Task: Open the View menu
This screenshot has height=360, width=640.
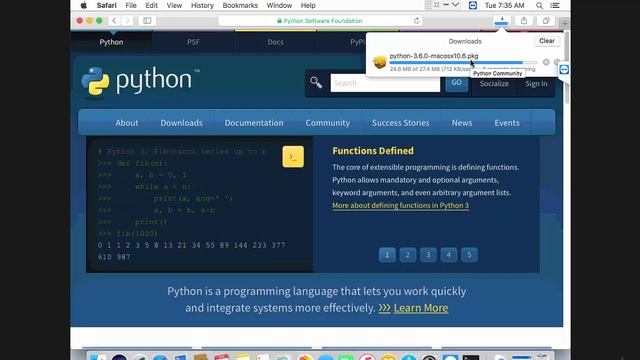Action: coord(174,5)
